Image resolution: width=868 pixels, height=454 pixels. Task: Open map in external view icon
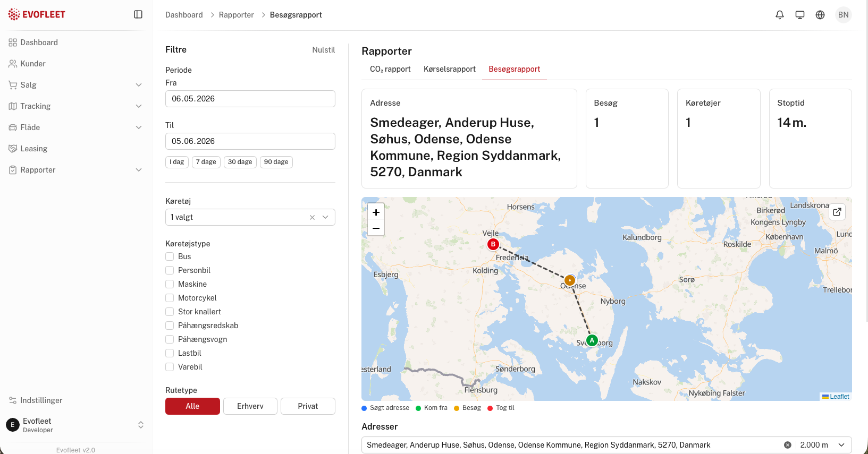(837, 212)
